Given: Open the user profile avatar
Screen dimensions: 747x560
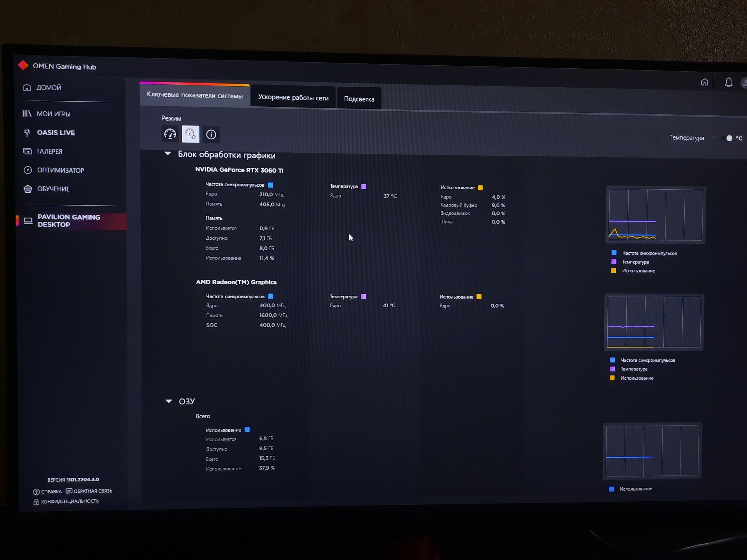Looking at the screenshot, I should point(744,83).
